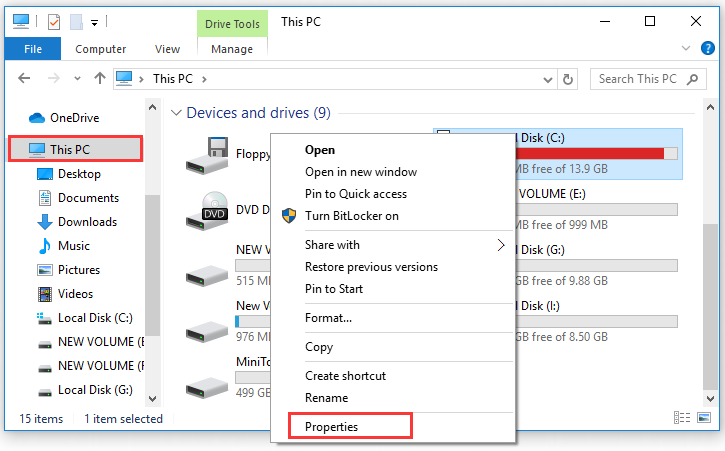
Task: Select Local Disk (C:) in the navigation pane
Action: pos(85,318)
